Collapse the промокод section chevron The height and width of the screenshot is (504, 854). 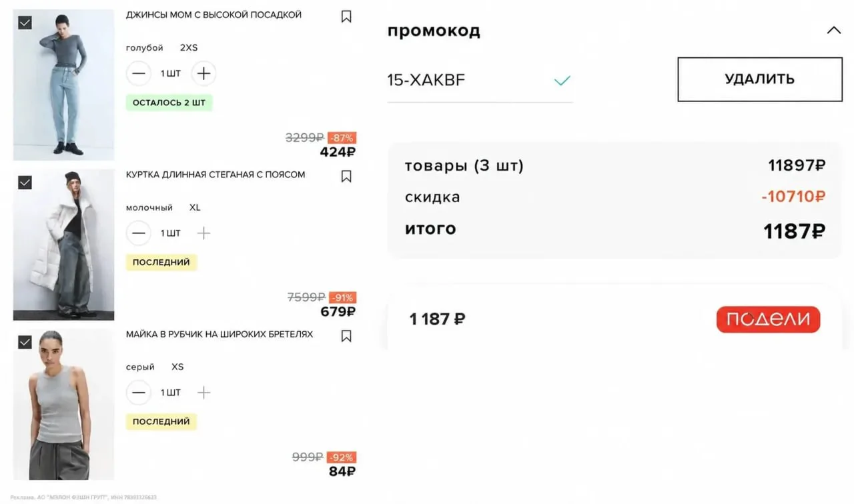click(x=834, y=31)
